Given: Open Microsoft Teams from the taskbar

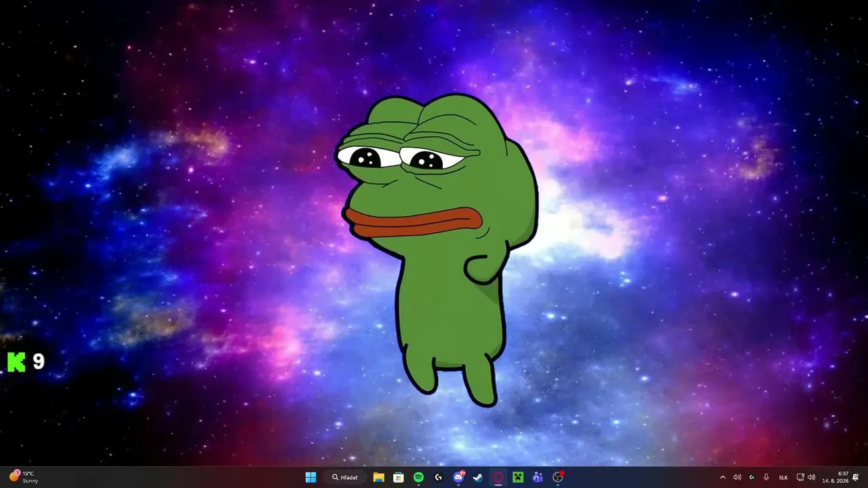Looking at the screenshot, I should click(x=538, y=477).
